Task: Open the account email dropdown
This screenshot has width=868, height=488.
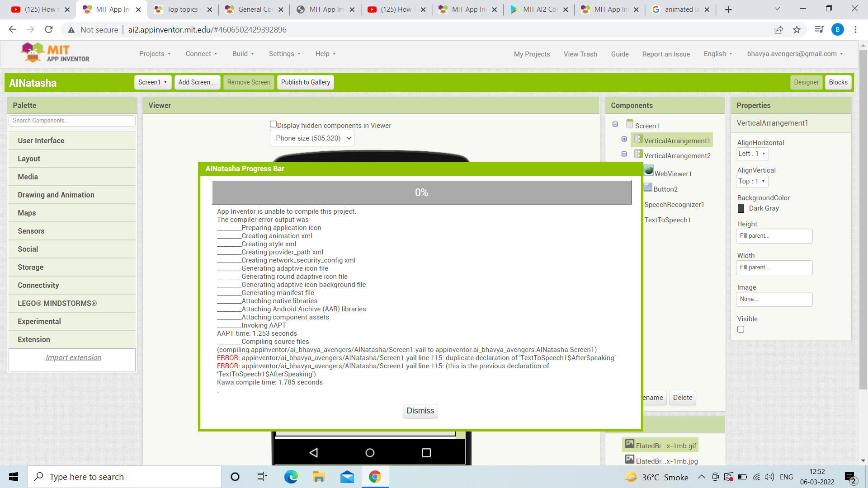Action: pos(795,54)
